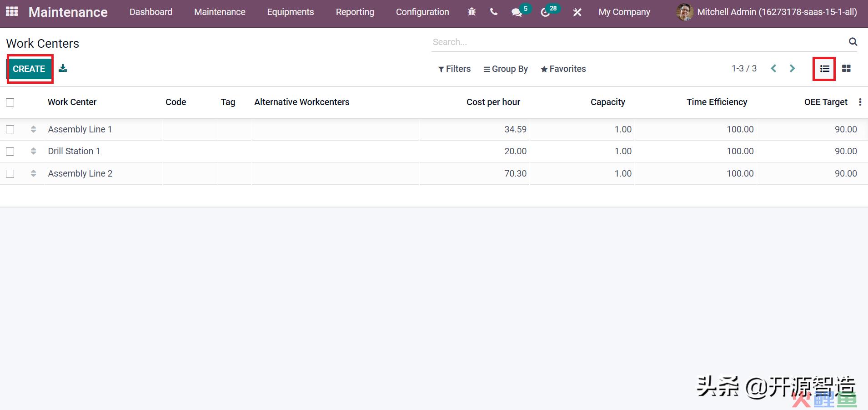Sort by Work Center column header
The image size is (868, 410).
pos(72,102)
